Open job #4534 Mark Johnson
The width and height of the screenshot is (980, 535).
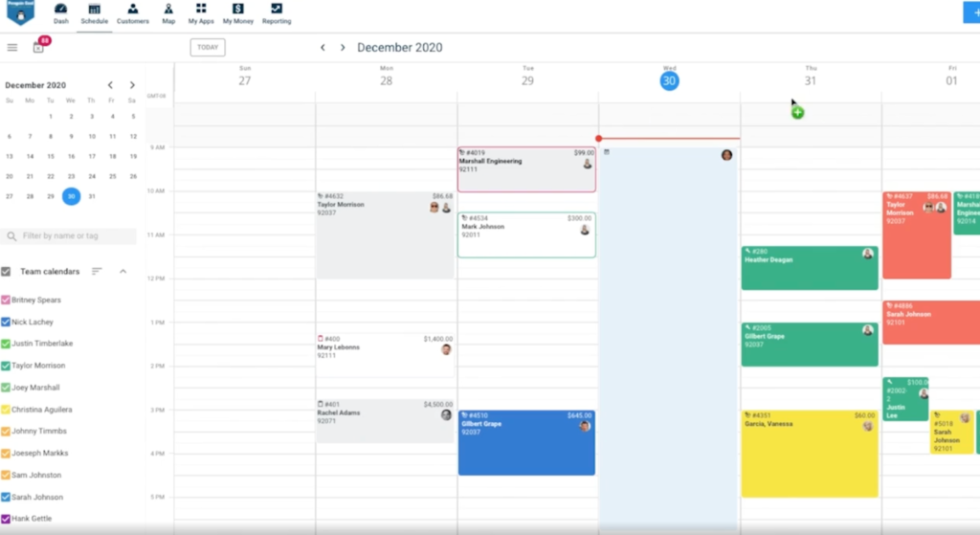[526, 235]
